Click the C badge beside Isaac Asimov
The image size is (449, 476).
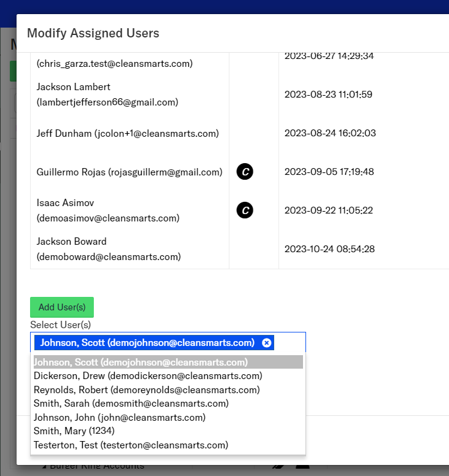point(245,210)
